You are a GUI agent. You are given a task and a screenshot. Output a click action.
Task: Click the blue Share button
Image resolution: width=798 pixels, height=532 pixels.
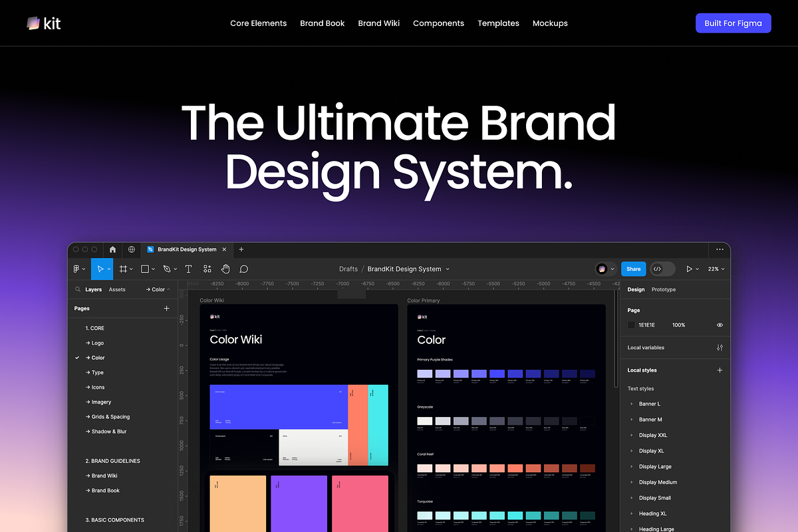pyautogui.click(x=633, y=269)
